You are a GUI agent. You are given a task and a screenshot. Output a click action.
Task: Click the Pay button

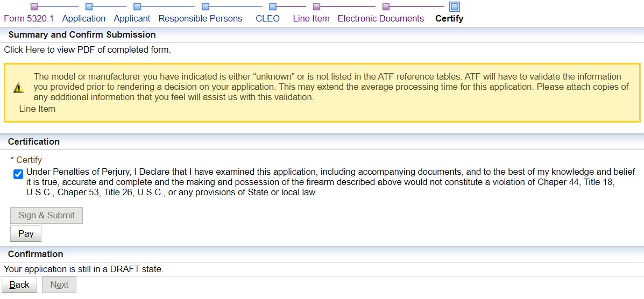[x=26, y=234]
